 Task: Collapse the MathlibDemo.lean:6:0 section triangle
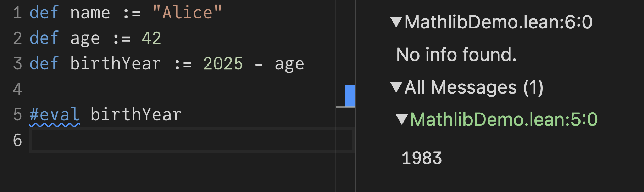click(396, 22)
